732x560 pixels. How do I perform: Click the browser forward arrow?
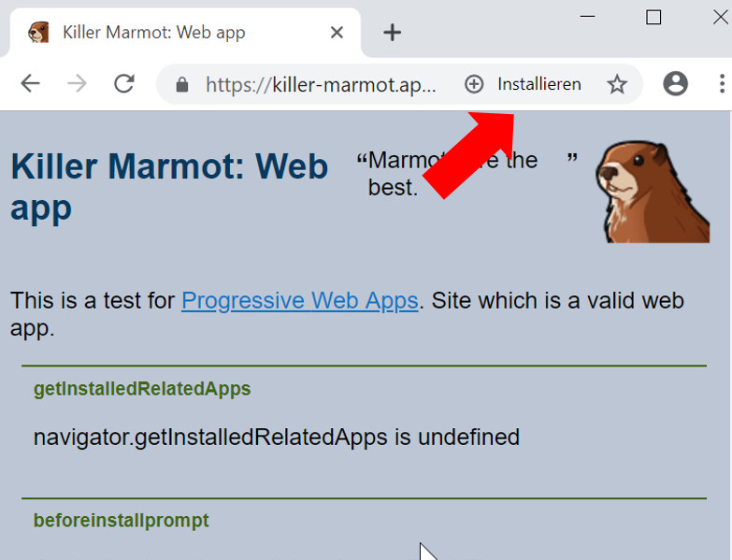[77, 84]
